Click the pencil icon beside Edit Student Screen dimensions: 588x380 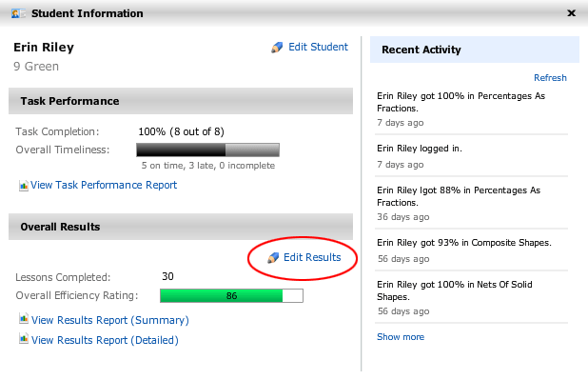(x=277, y=48)
